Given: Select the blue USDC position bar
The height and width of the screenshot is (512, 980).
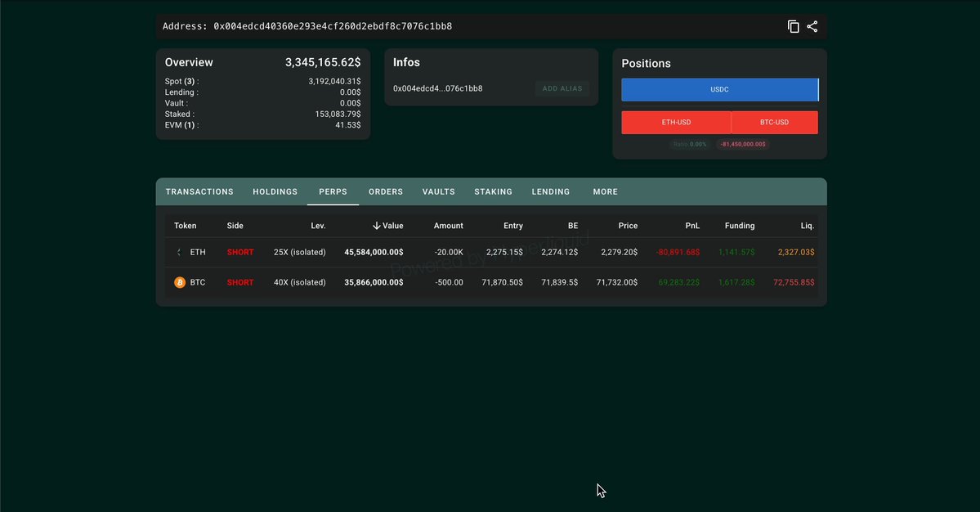Looking at the screenshot, I should [x=720, y=89].
